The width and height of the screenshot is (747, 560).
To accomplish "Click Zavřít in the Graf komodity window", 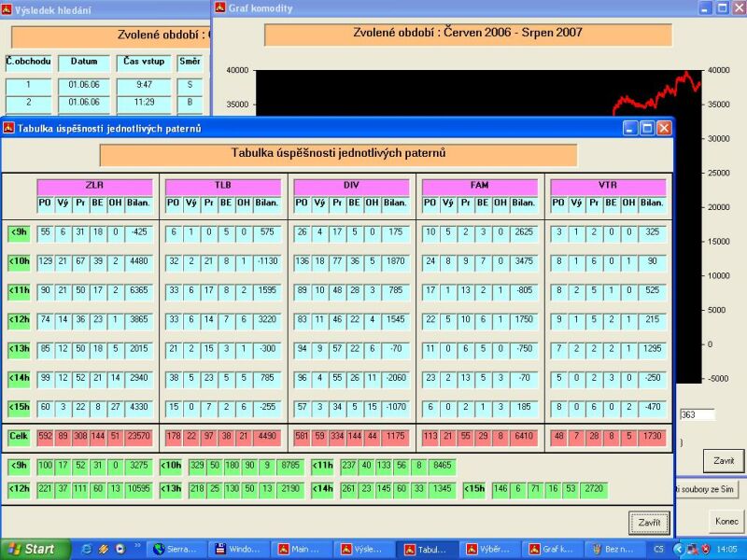I will point(723,461).
